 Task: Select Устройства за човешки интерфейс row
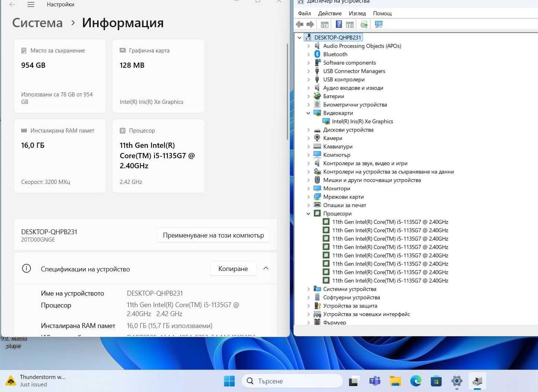[366, 314]
